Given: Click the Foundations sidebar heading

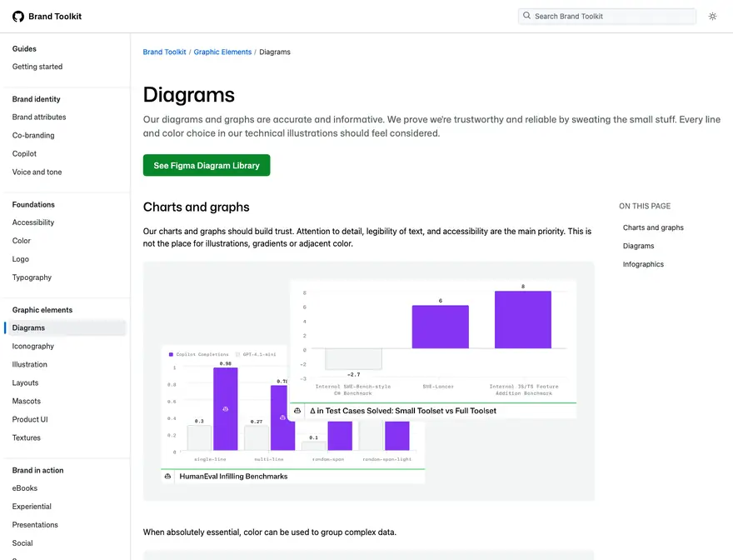Looking at the screenshot, I should [x=33, y=204].
